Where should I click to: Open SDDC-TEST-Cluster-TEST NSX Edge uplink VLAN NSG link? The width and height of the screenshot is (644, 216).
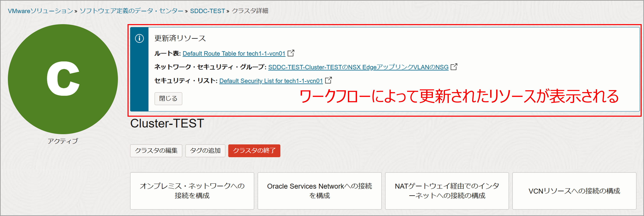358,67
